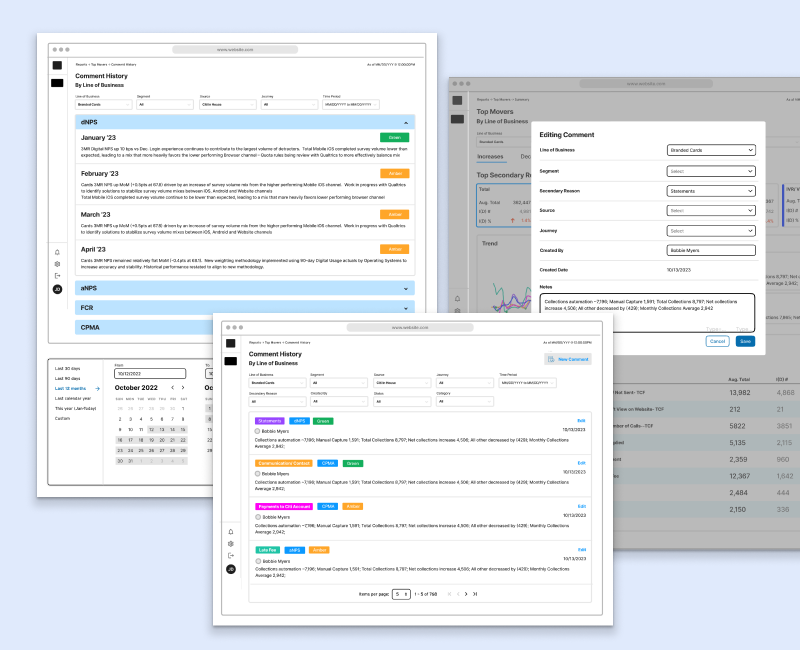Image resolution: width=800 pixels, height=650 pixels.
Task: Open Secondary Reason dropdown in Editing Comment dialog
Action: point(711,191)
